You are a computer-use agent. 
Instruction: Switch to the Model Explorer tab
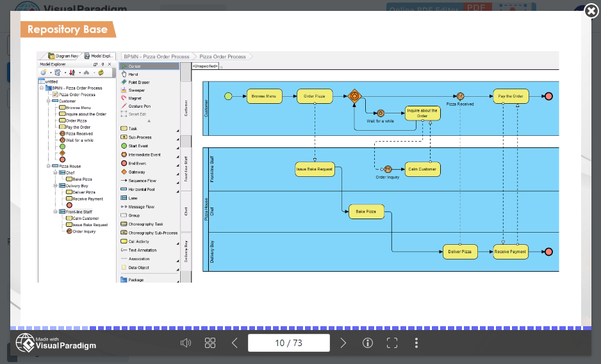pos(99,56)
